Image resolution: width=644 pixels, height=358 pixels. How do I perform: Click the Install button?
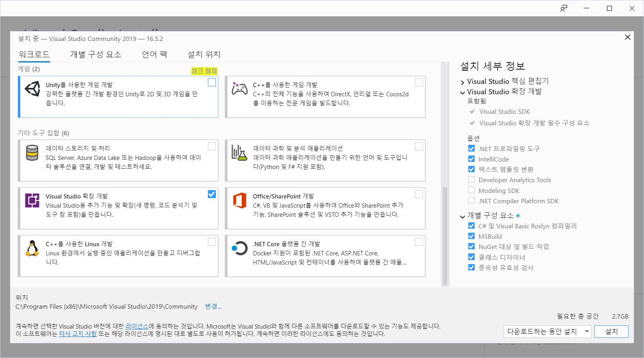[611, 331]
